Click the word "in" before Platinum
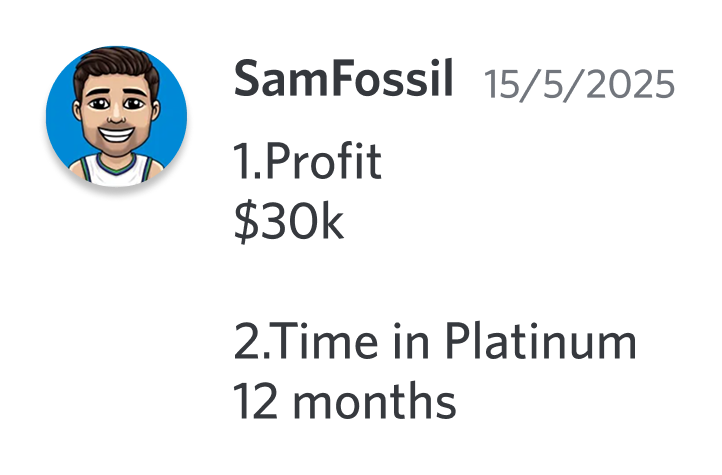Screen dimensions: 722x475 tap(411, 341)
